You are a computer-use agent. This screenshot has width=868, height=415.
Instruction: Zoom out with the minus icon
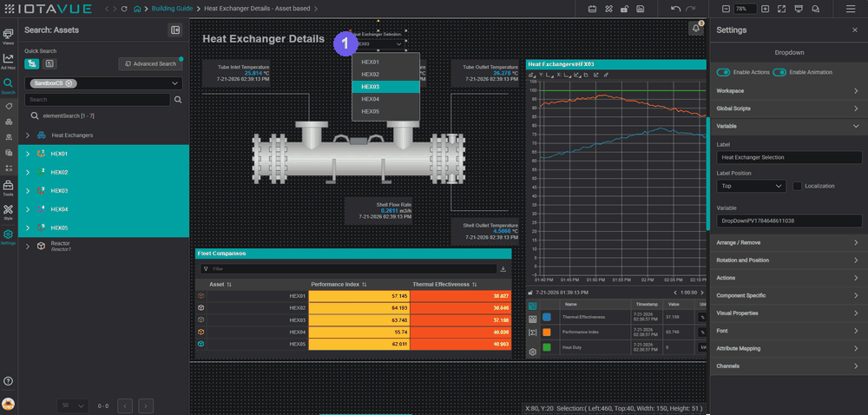click(727, 9)
